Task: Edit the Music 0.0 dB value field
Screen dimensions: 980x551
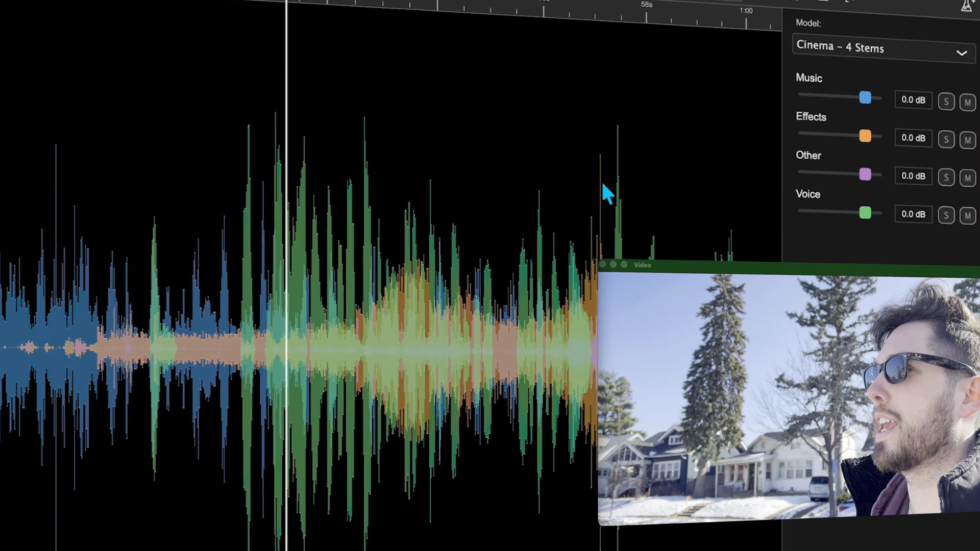Action: point(913,100)
